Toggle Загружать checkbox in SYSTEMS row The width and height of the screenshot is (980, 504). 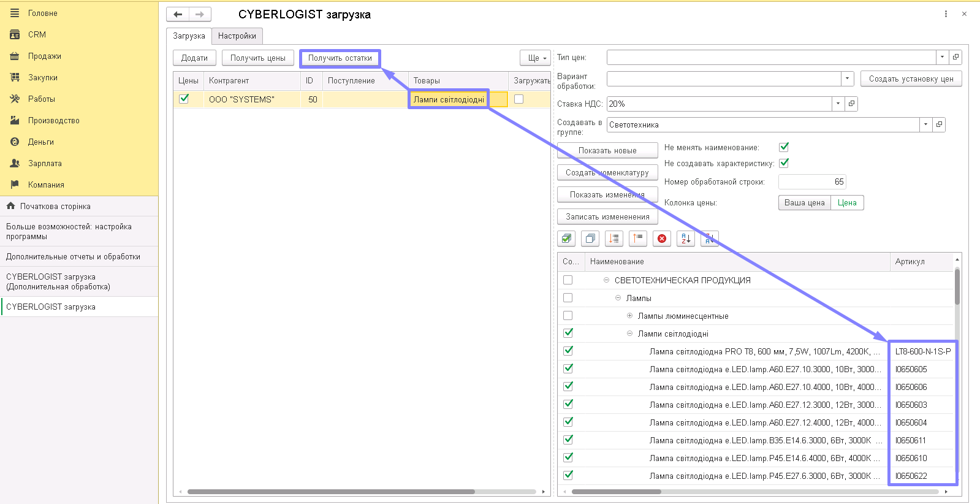(519, 99)
